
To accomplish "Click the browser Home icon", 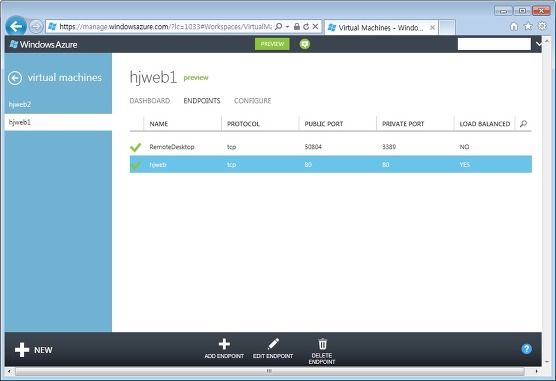I will [514, 26].
